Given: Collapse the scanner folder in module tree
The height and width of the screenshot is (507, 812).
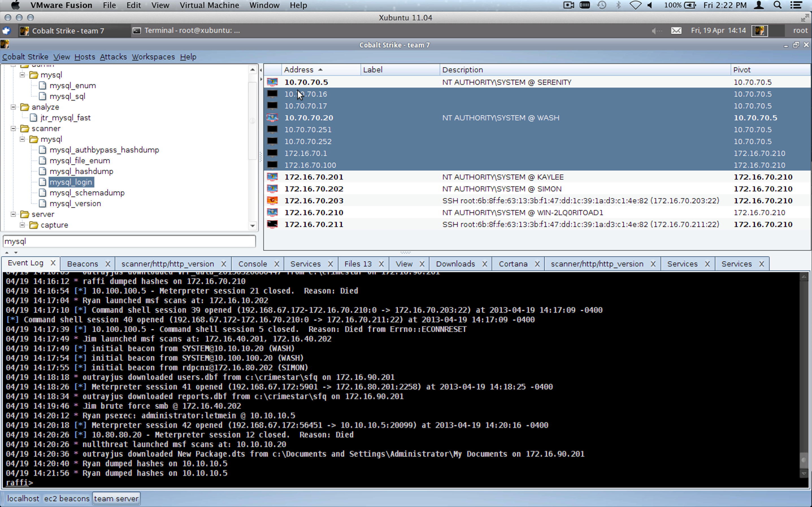Looking at the screenshot, I should click(x=14, y=128).
